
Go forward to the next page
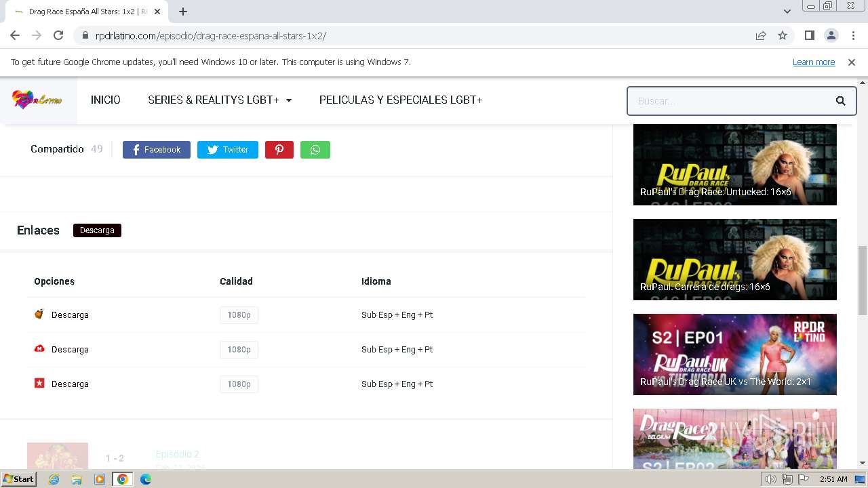[x=37, y=35]
